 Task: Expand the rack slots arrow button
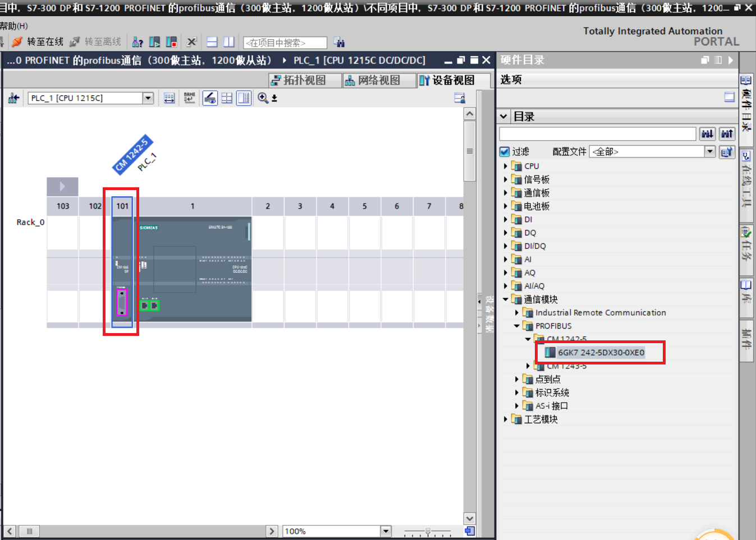point(62,186)
